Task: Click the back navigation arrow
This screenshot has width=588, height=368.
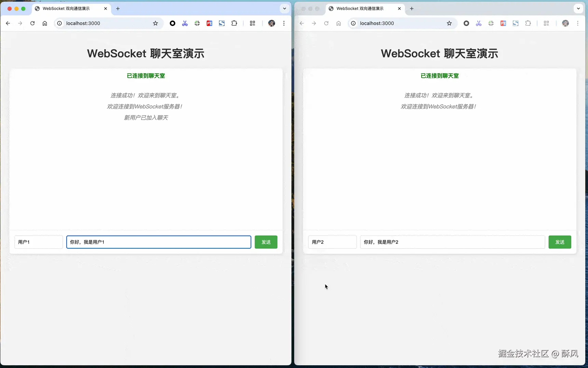Action: point(8,23)
